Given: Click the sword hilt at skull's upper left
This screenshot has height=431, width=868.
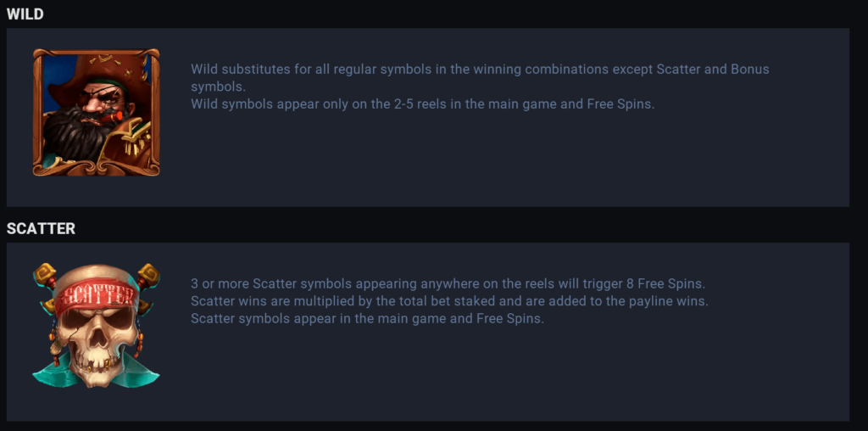Looking at the screenshot, I should coord(46,275).
